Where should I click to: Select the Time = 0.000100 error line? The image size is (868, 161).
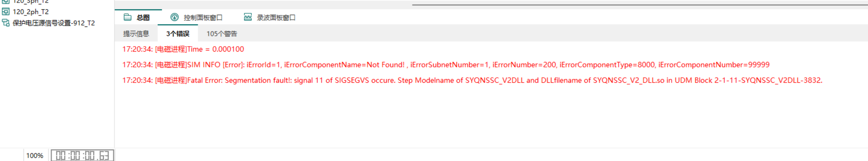[x=183, y=49]
